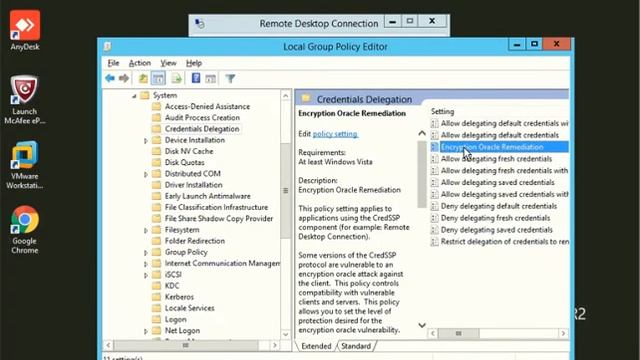640x360 pixels.
Task: Click the Back arrow toolbar button
Action: [110, 78]
